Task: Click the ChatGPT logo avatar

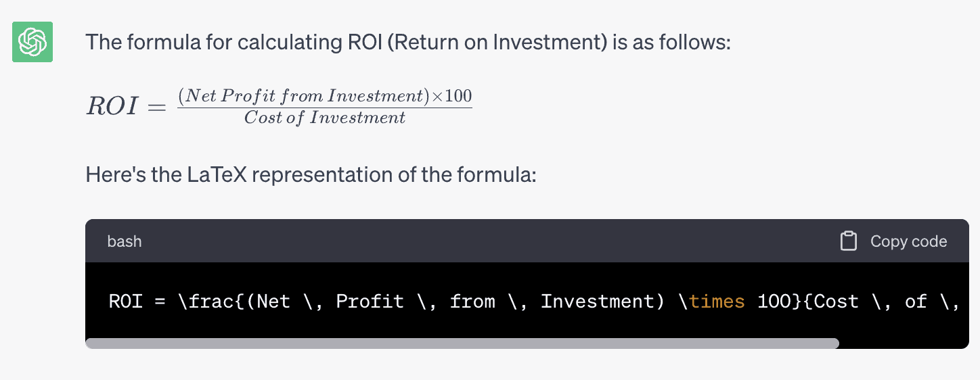Action: (32, 42)
